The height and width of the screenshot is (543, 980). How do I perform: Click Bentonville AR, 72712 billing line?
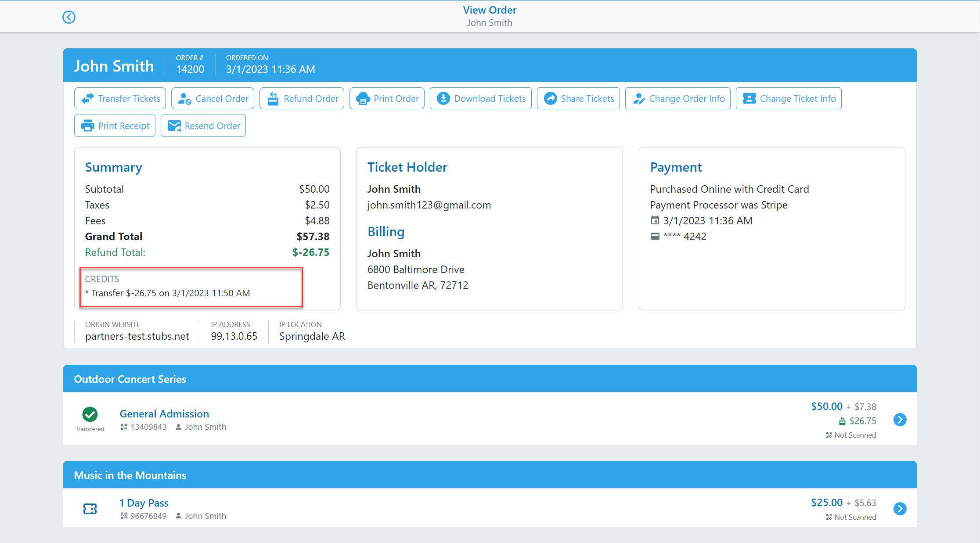[x=418, y=285]
